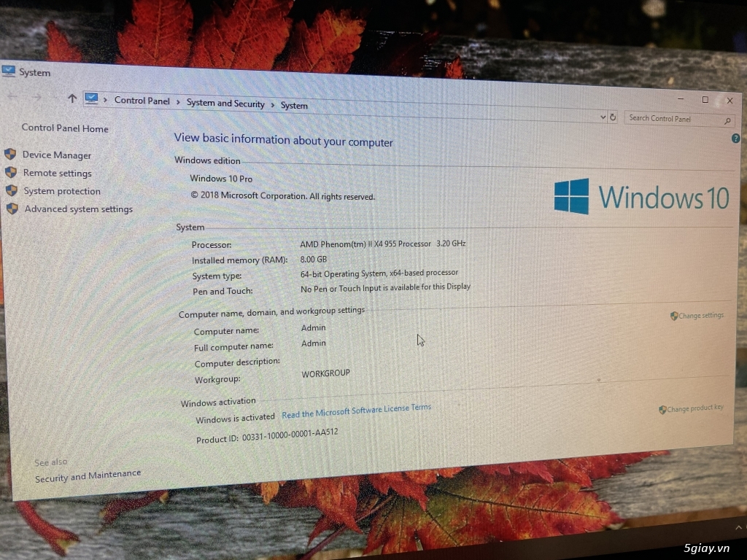Screen dimensions: 747x560
Task: Select System and Security breadcrumb
Action: tap(225, 104)
